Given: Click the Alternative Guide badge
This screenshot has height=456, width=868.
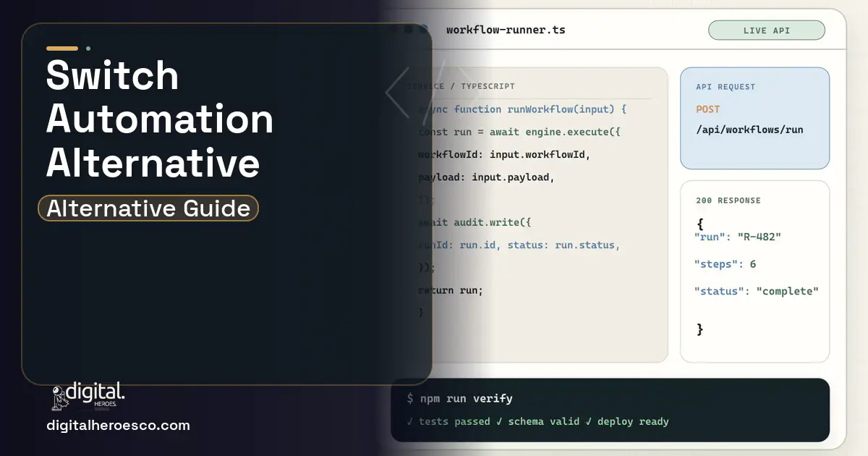Looking at the screenshot, I should click(x=148, y=208).
